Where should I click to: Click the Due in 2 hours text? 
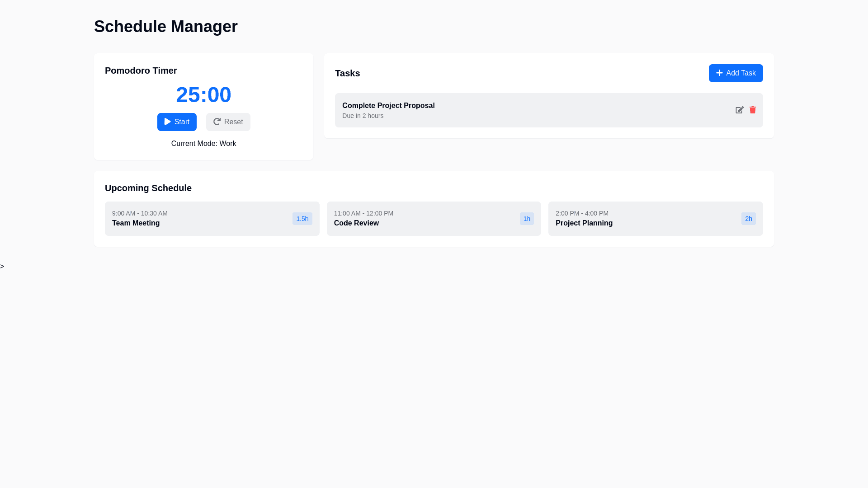(x=363, y=116)
